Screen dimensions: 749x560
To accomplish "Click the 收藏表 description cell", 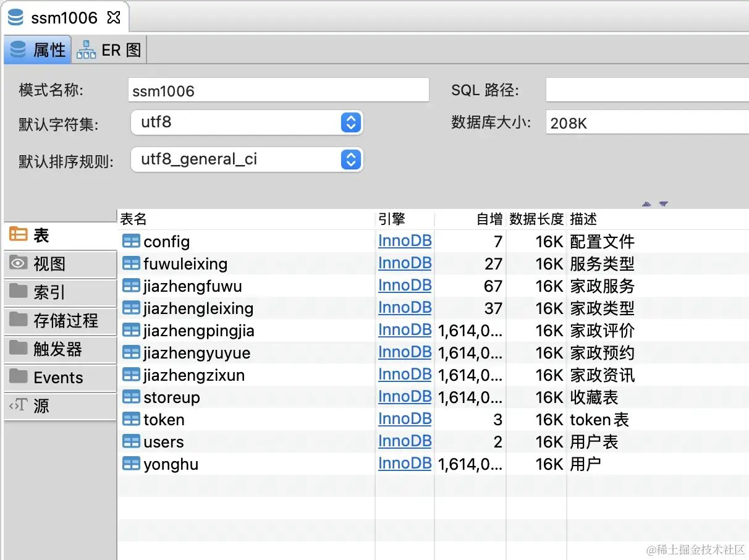I will click(x=594, y=397).
